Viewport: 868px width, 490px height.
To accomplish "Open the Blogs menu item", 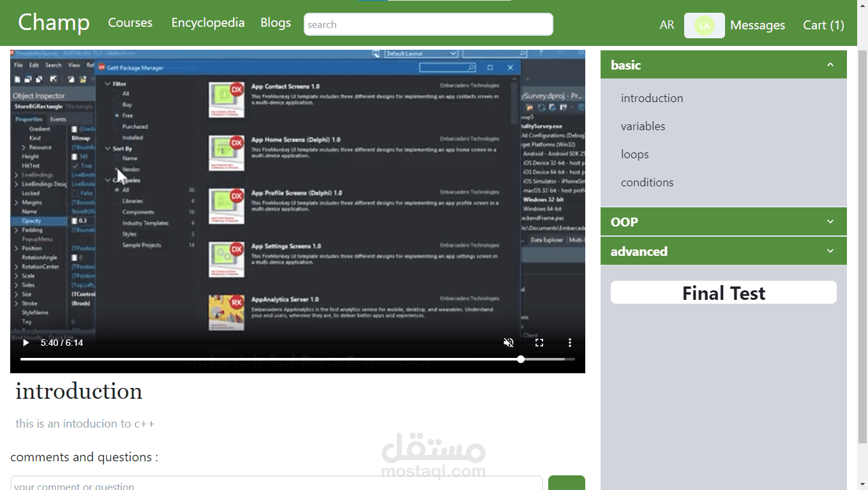I will click(x=276, y=22).
